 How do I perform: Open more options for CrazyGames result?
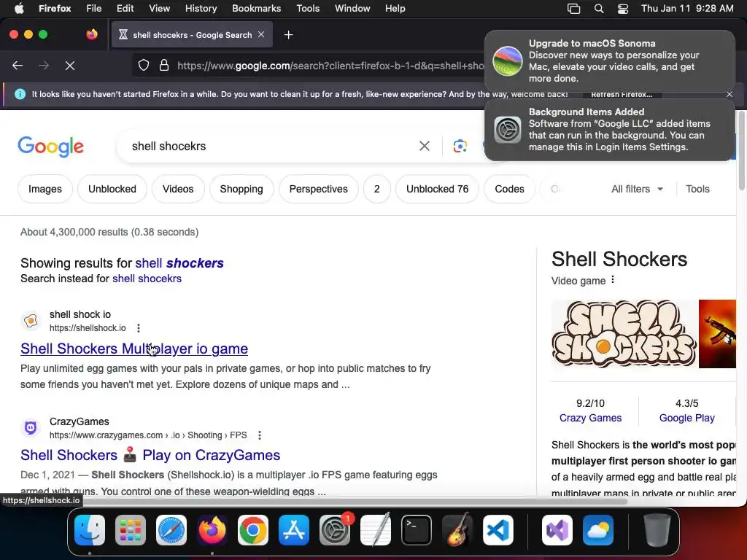259,435
